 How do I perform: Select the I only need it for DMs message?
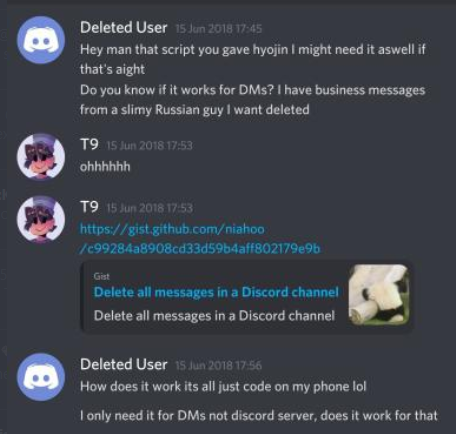click(259, 416)
